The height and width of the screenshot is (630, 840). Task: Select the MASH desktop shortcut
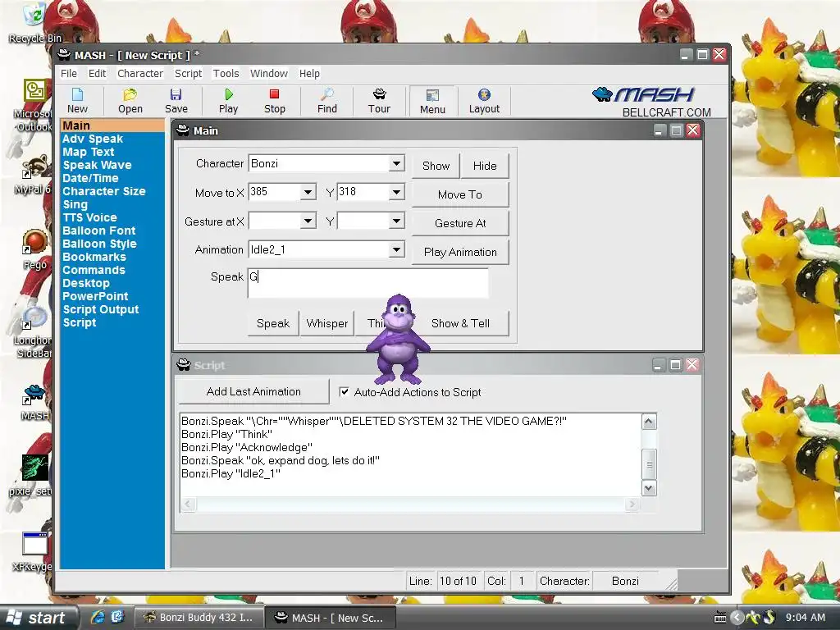34,403
